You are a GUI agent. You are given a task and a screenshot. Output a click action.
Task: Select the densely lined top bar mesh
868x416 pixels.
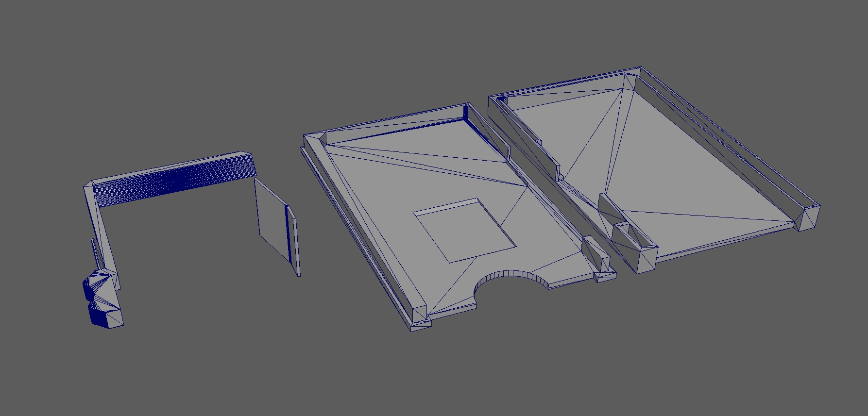tap(174, 180)
